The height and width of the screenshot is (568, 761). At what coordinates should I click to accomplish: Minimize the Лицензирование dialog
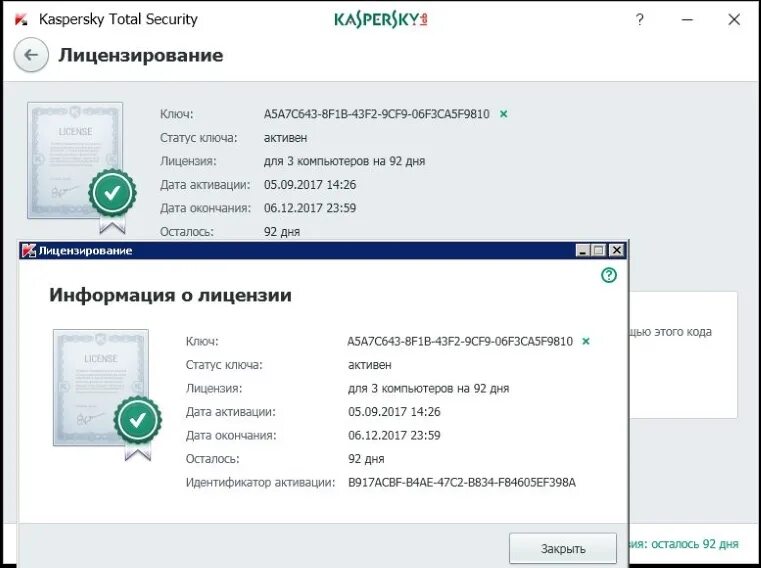(582, 251)
